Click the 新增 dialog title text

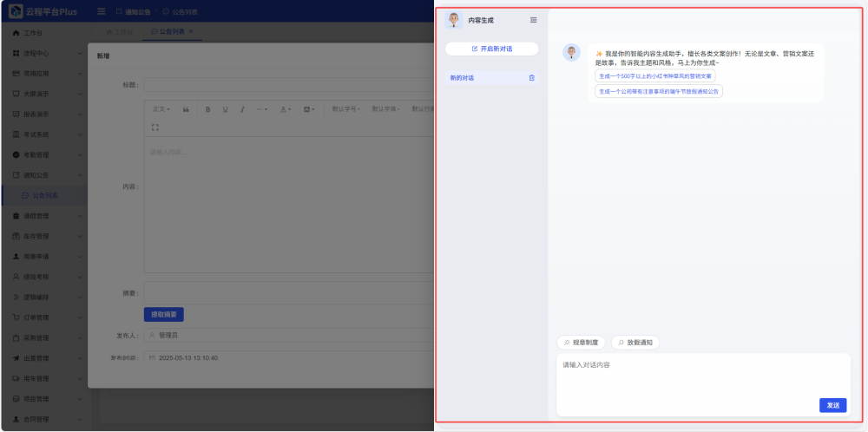point(103,56)
